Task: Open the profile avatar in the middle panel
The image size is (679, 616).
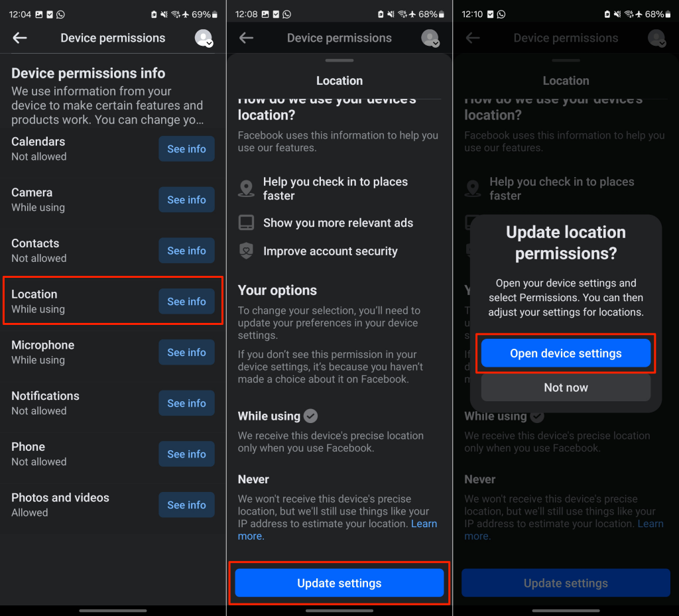Action: point(430,38)
